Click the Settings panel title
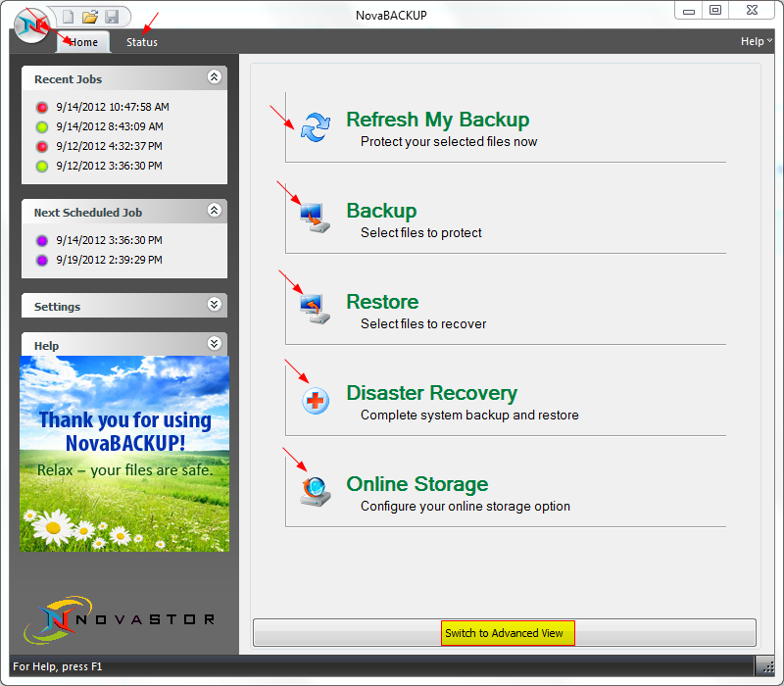This screenshot has width=784, height=686. coord(57,307)
